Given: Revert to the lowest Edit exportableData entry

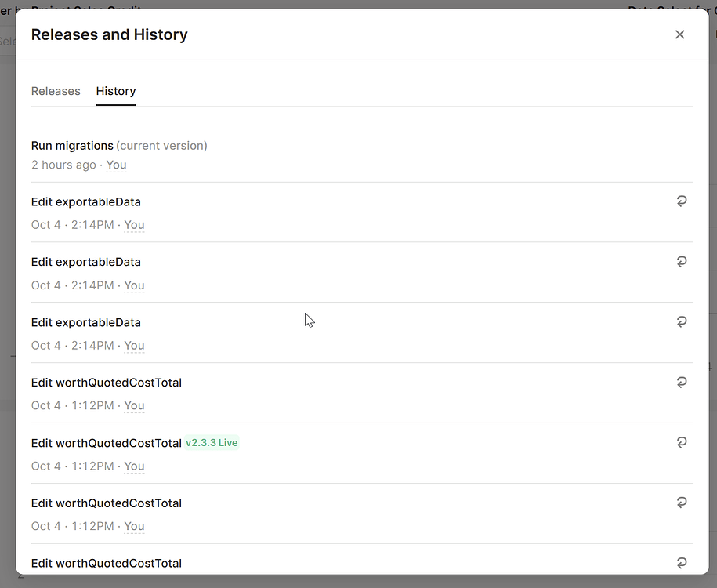Looking at the screenshot, I should point(682,322).
